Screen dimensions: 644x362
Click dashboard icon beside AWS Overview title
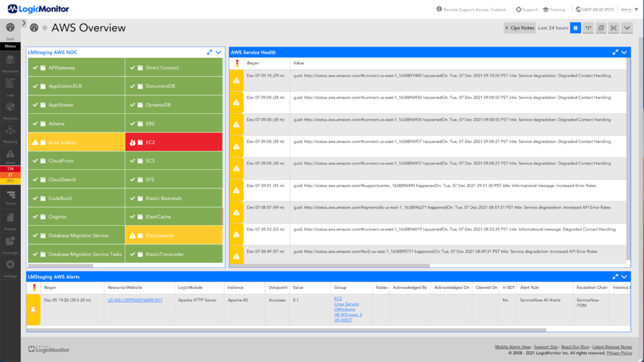[34, 28]
